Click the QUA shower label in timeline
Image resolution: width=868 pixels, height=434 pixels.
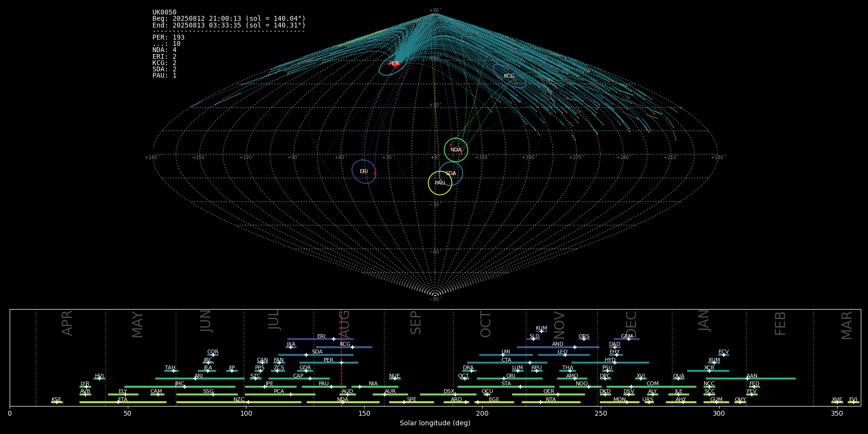click(x=678, y=376)
